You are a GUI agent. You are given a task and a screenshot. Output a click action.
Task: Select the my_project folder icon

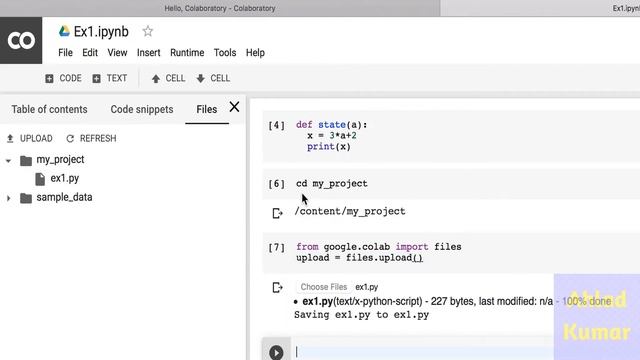point(26,160)
